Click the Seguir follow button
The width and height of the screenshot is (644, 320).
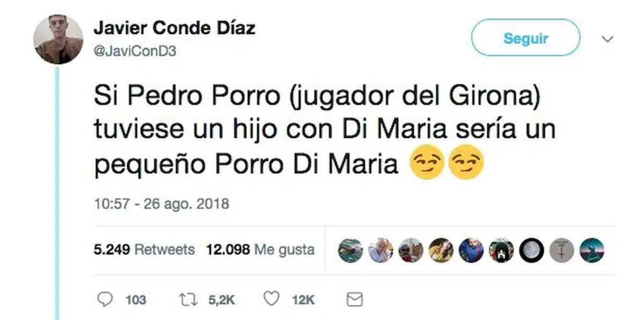coord(525,38)
